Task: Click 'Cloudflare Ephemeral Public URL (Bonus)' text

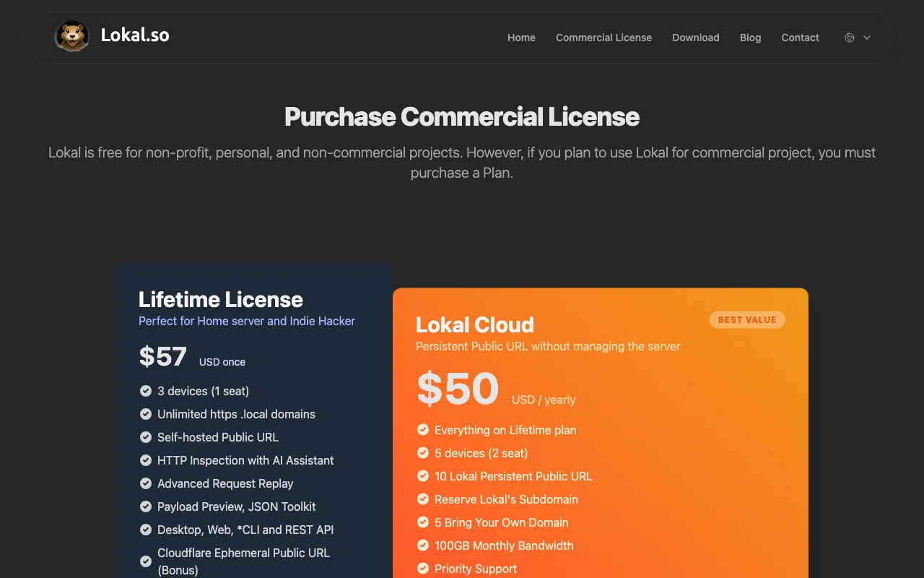Action: click(x=243, y=561)
